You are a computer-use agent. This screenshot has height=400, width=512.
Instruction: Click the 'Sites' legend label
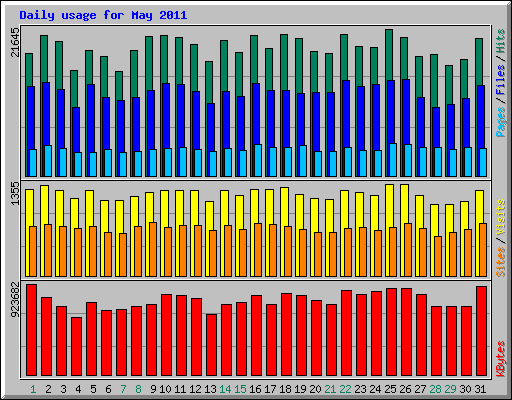click(501, 262)
